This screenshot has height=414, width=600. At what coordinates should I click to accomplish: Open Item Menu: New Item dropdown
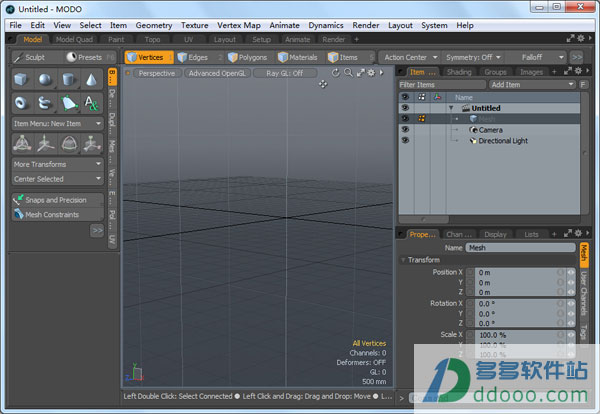click(x=57, y=124)
